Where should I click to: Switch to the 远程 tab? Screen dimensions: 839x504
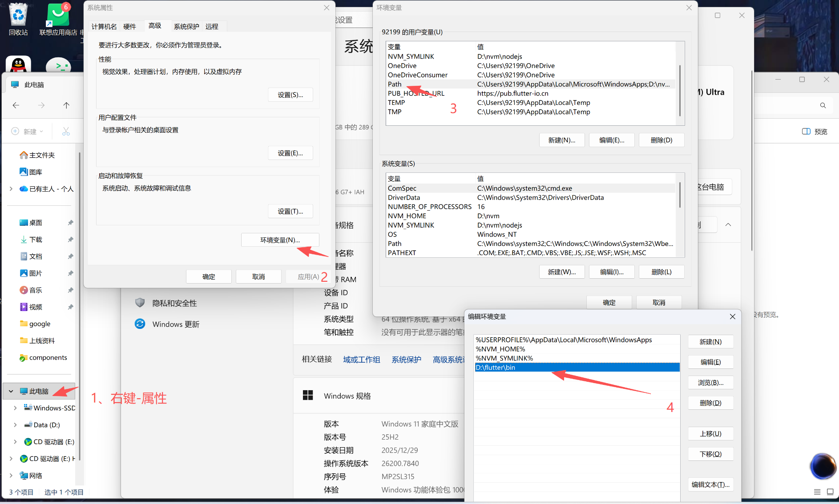212,27
